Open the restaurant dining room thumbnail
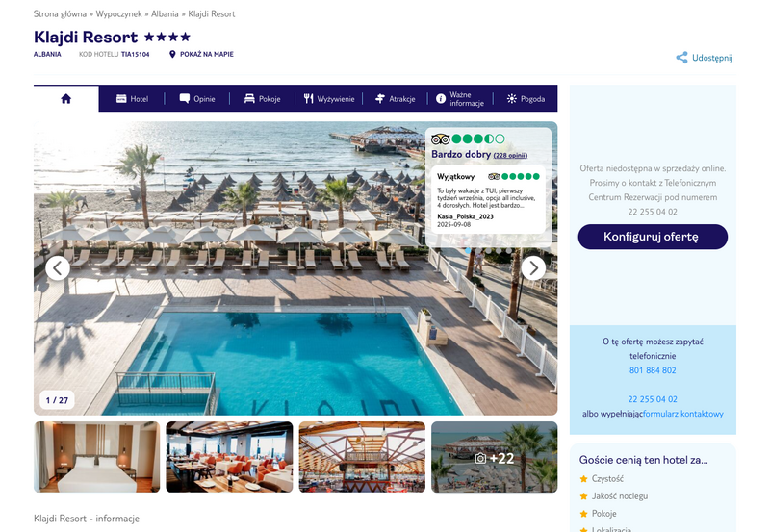The height and width of the screenshot is (532, 770). point(229,457)
